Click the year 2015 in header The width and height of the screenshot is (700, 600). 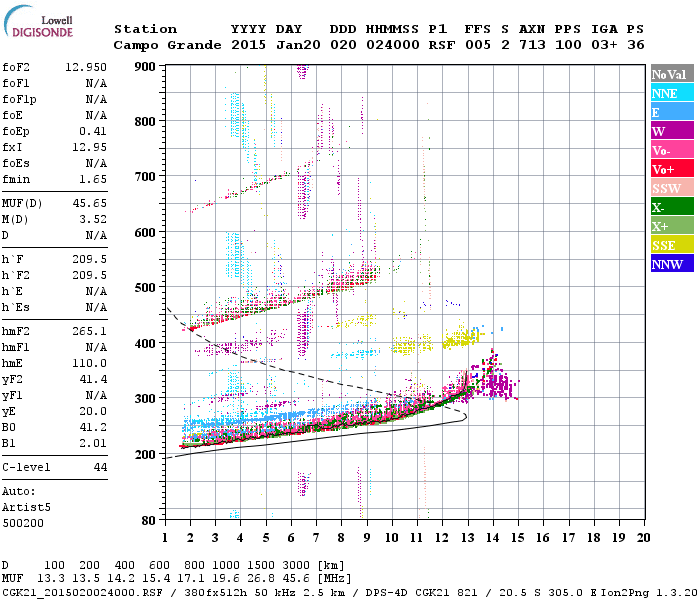coord(248,45)
